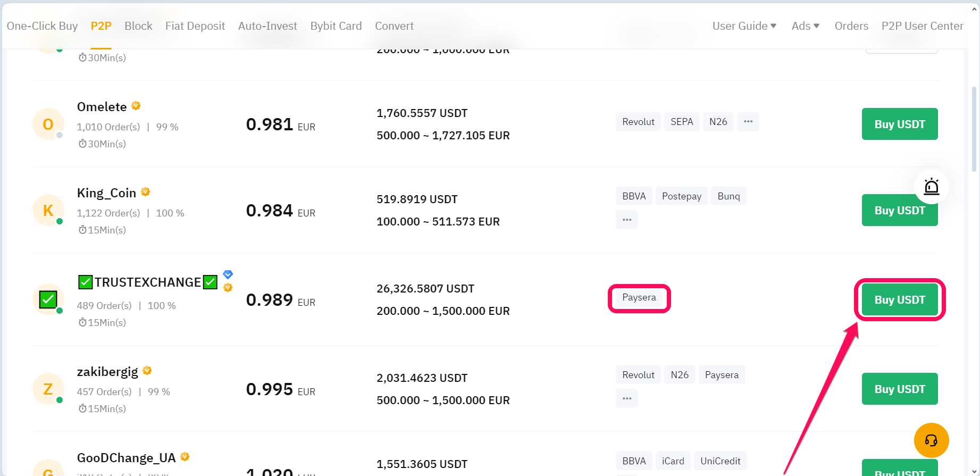The image size is (980, 476).
Task: Expand more payment methods for zakibergig
Action: click(x=627, y=398)
